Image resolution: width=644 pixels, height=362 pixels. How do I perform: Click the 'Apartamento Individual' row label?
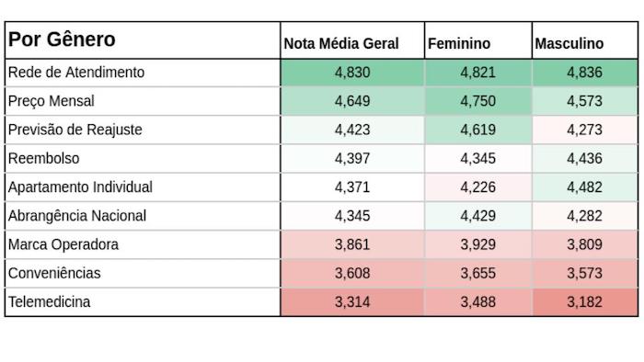tap(143, 187)
